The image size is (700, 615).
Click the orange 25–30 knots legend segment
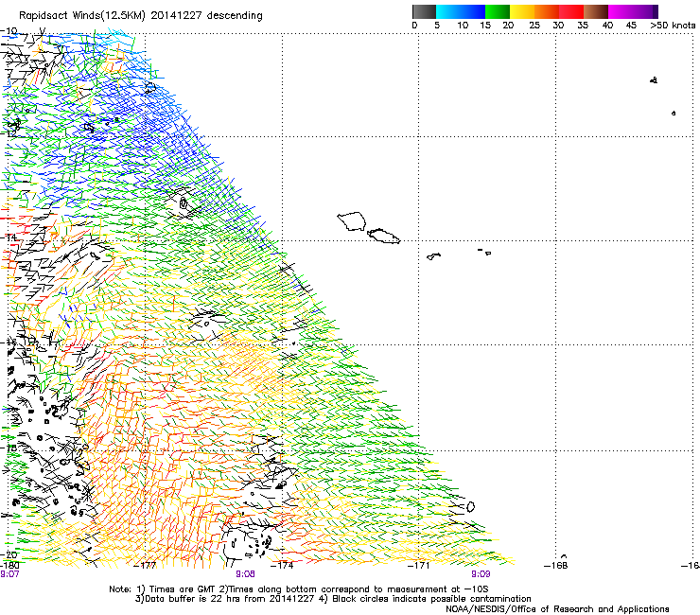pos(547,11)
